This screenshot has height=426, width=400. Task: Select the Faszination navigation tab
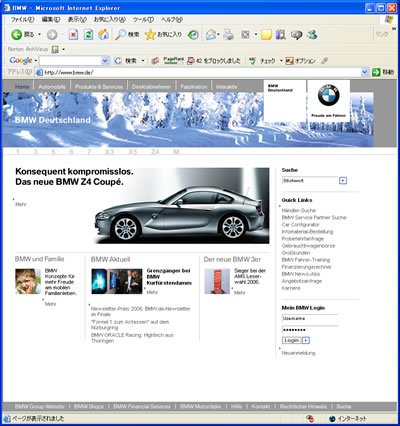[x=194, y=87]
